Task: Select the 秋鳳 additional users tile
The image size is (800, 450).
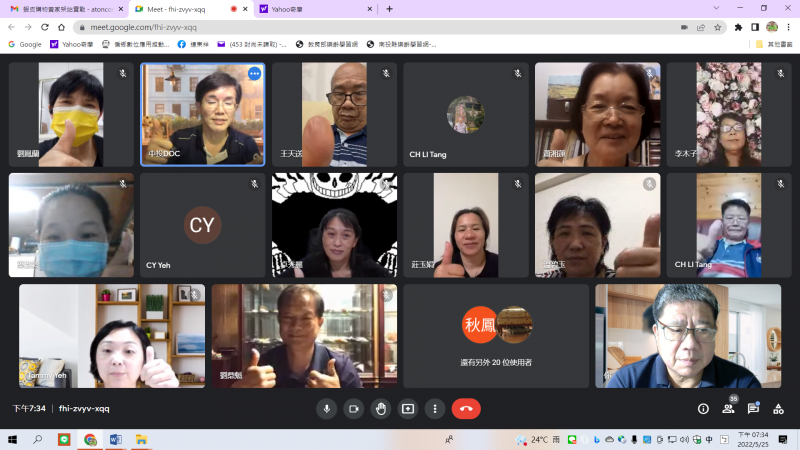Action: (x=497, y=335)
